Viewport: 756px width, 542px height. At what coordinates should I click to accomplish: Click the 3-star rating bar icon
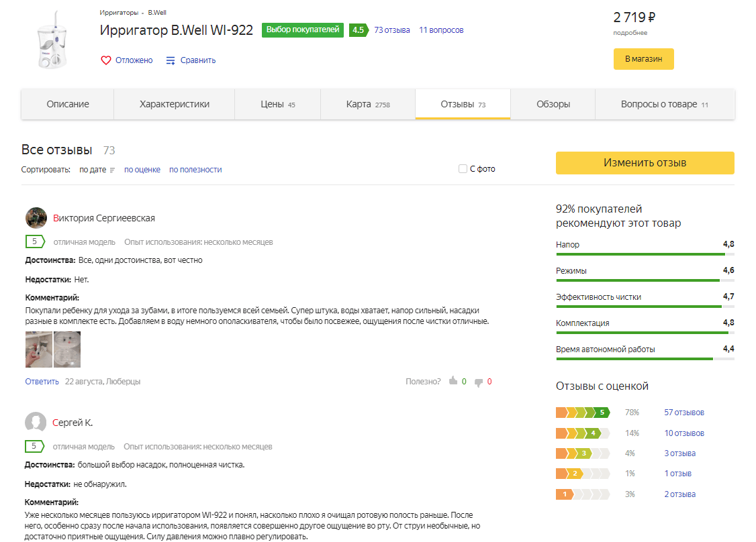click(583, 453)
